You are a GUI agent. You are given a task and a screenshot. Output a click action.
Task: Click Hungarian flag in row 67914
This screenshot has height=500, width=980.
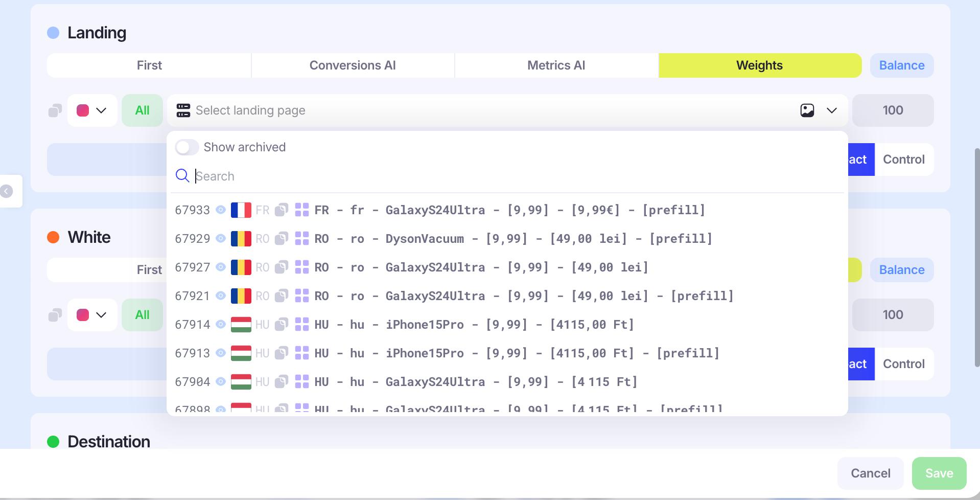(241, 325)
